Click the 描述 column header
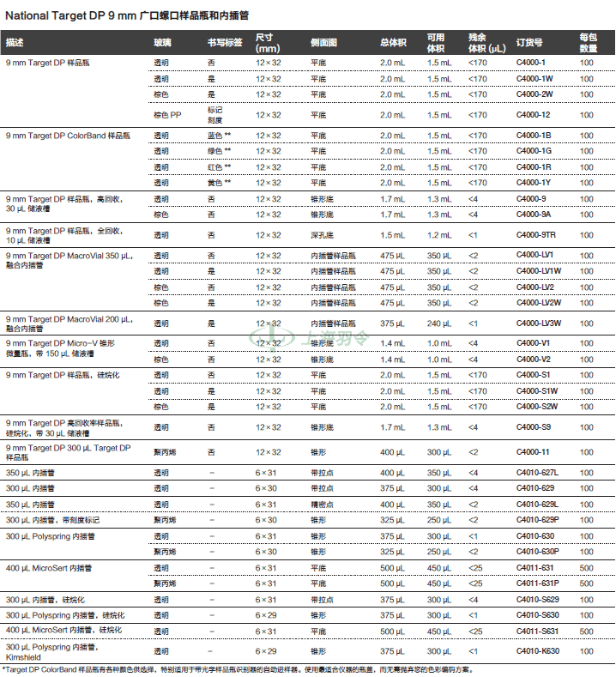Screen dimensions: 616x677 pyautogui.click(x=15, y=43)
